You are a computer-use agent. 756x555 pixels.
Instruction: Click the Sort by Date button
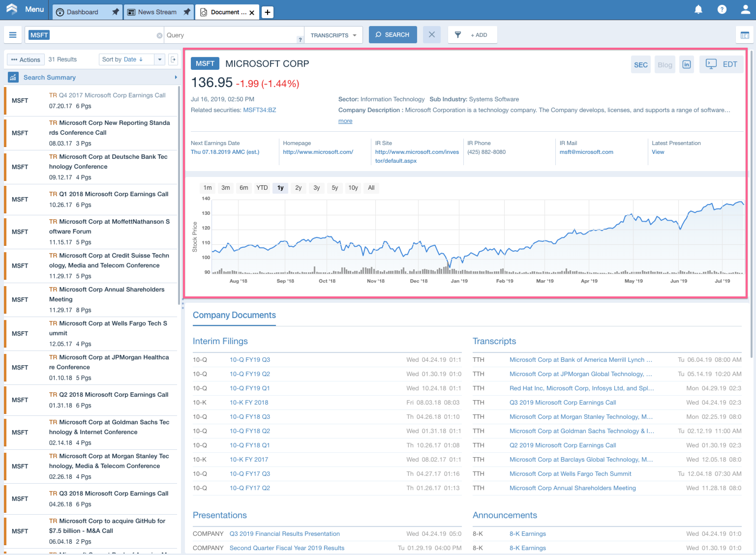point(126,59)
